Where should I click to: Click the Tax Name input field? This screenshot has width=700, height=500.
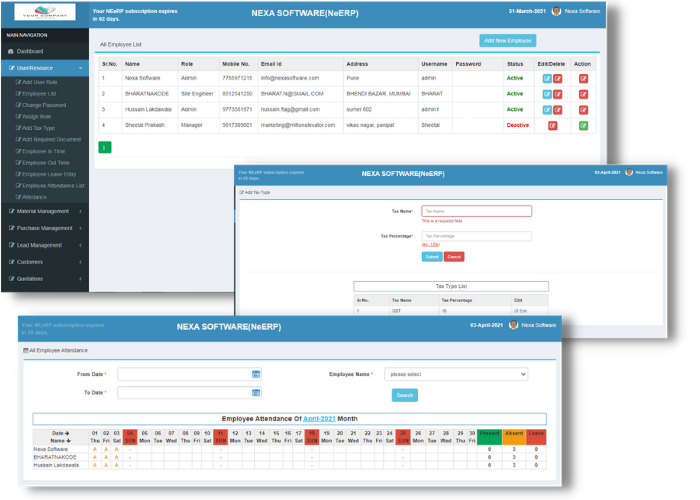476,211
